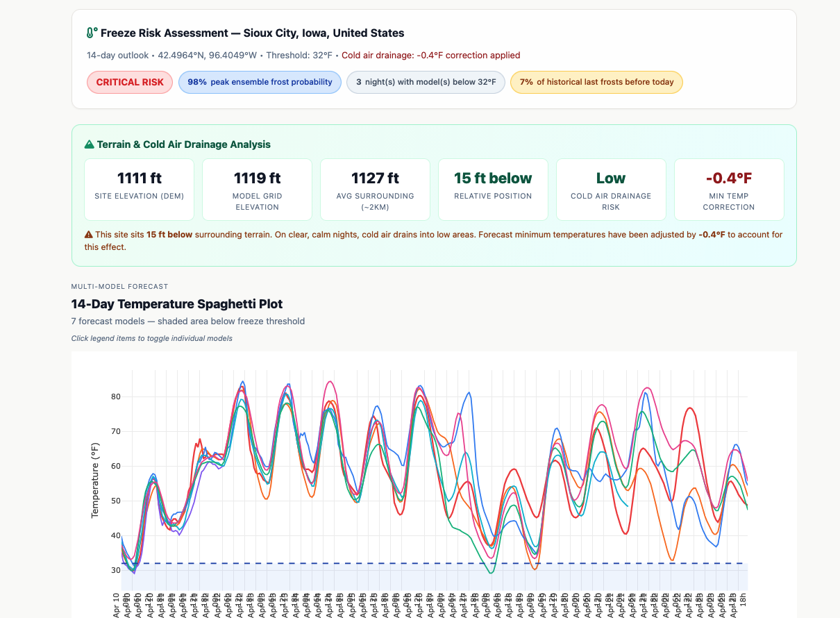Click the mountain icon next to Terrain heading
This screenshot has width=840, height=618.
point(89,145)
